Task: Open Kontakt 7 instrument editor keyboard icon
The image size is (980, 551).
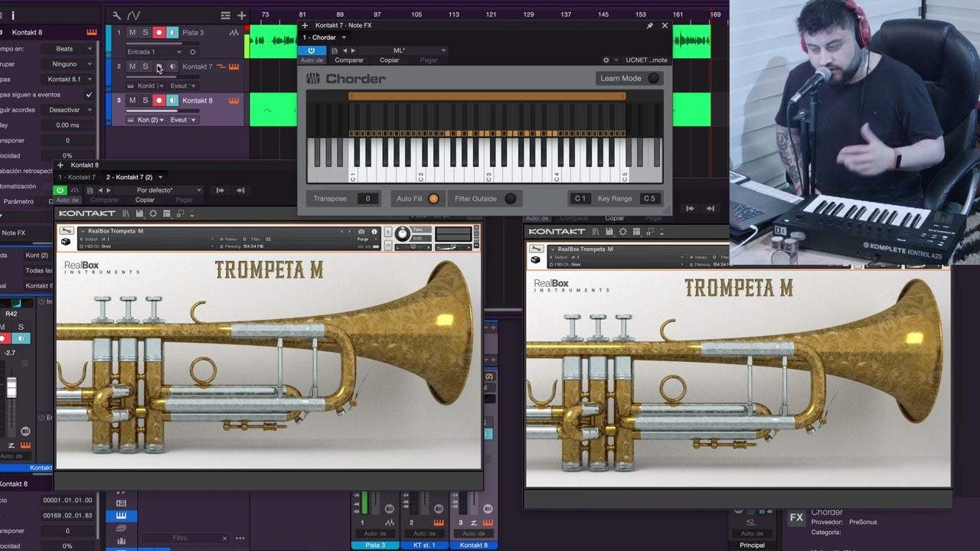Action: point(234,67)
